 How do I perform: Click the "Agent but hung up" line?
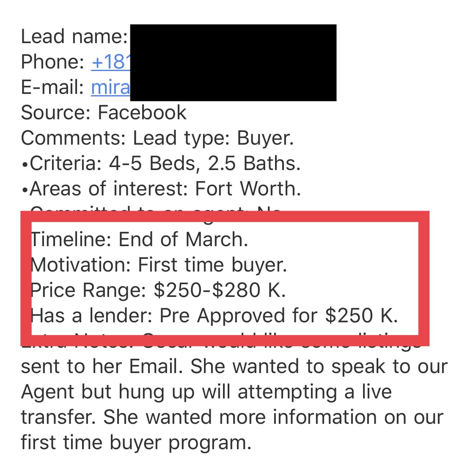(206, 392)
